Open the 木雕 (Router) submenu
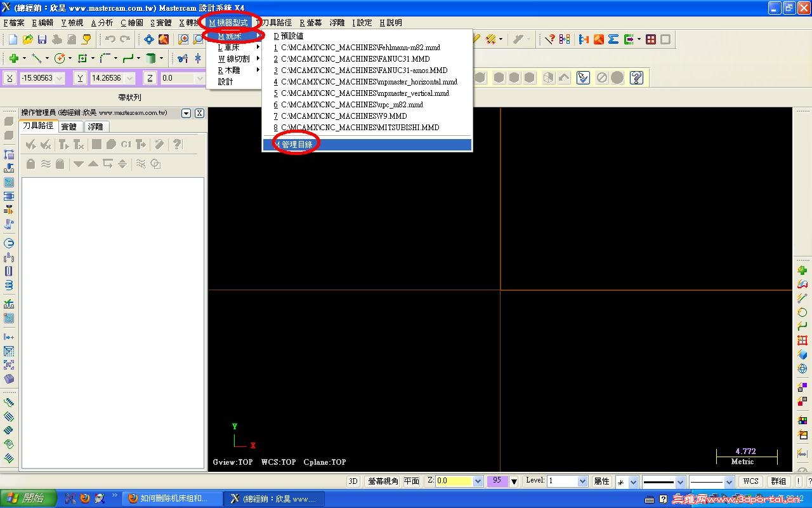The width and height of the screenshot is (812, 508). click(235, 70)
